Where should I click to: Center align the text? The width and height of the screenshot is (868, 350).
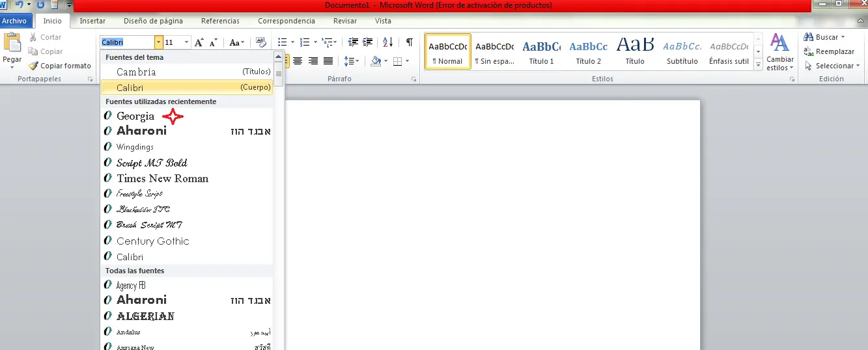point(298,61)
